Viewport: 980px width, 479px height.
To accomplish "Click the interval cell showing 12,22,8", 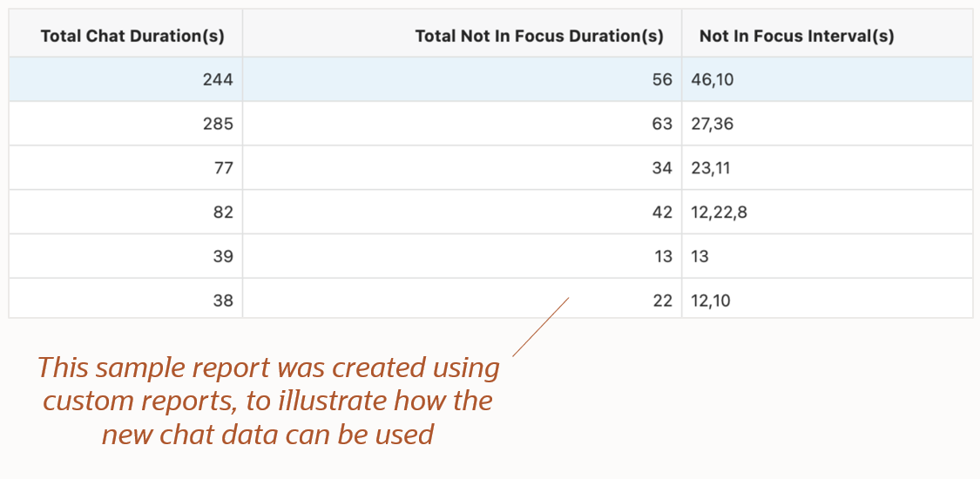I will [x=719, y=212].
